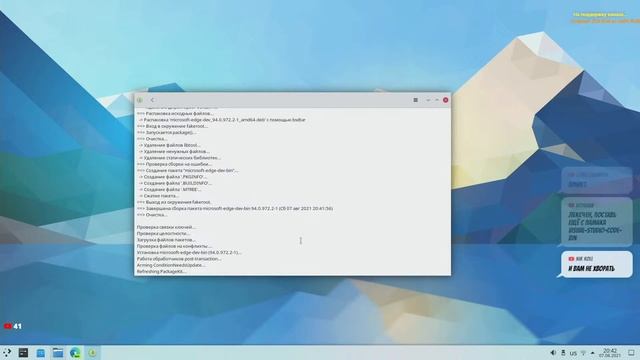This screenshot has width=640, height=360.
Task: Launch the terminal from the taskbar
Action: [x=23, y=353]
